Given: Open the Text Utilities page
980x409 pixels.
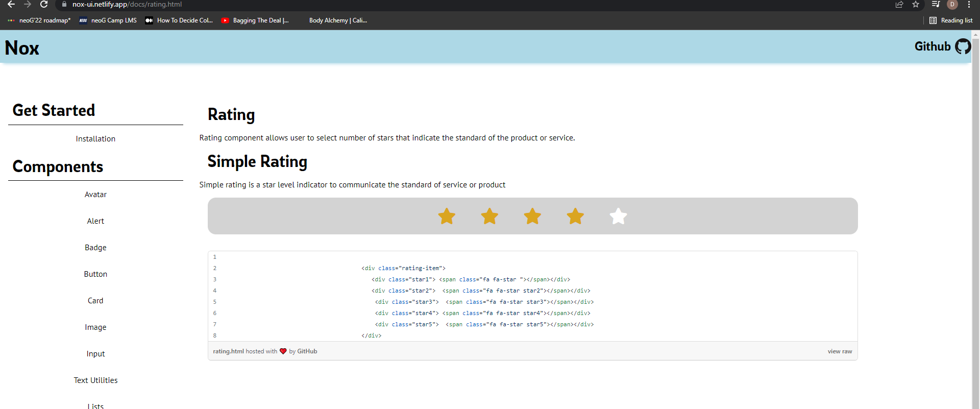Looking at the screenshot, I should (x=95, y=380).
